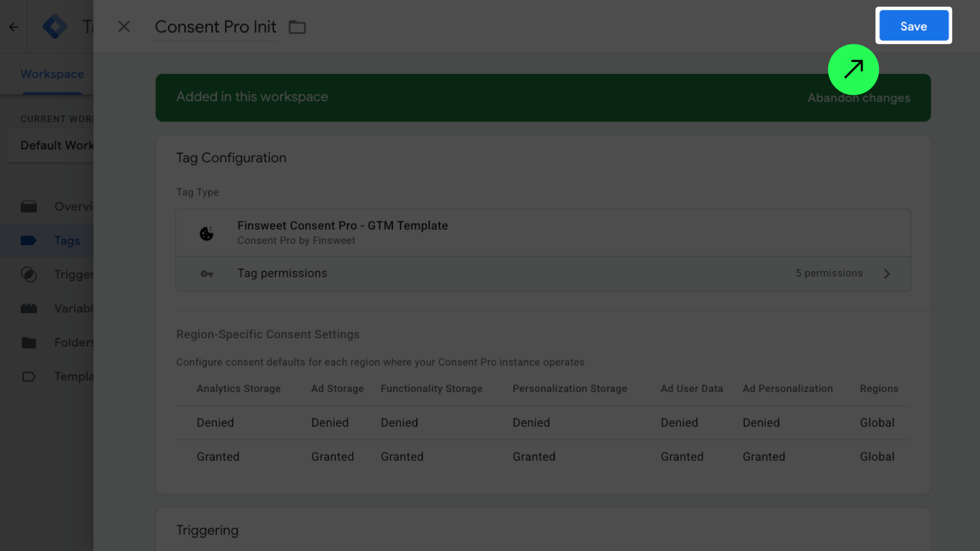Viewport: 980px width, 551px height.
Task: Click Abandon changes link
Action: tap(859, 98)
